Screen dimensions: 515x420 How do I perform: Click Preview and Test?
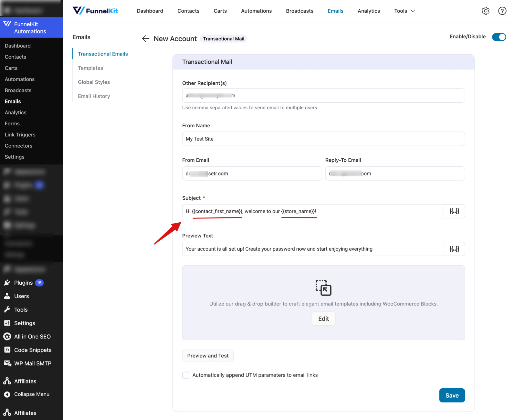[208, 355]
